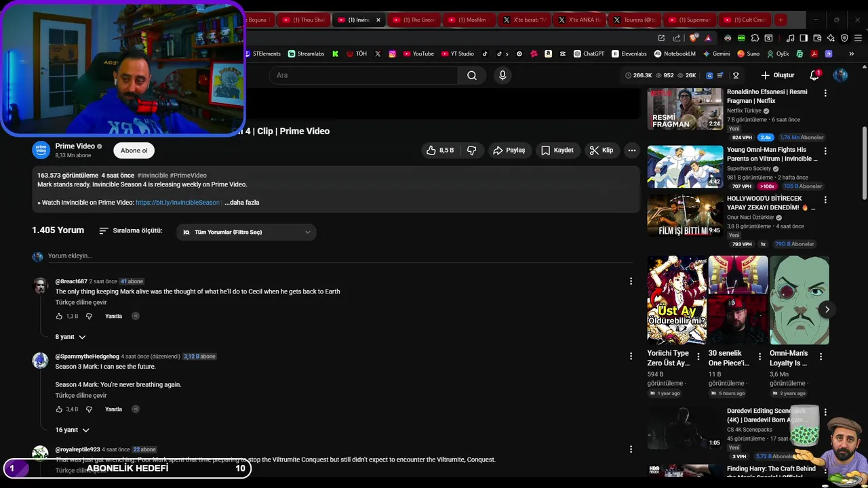The width and height of the screenshot is (868, 488).
Task: Expand 8 yanıt replies under @8react687
Action: coord(71,337)
